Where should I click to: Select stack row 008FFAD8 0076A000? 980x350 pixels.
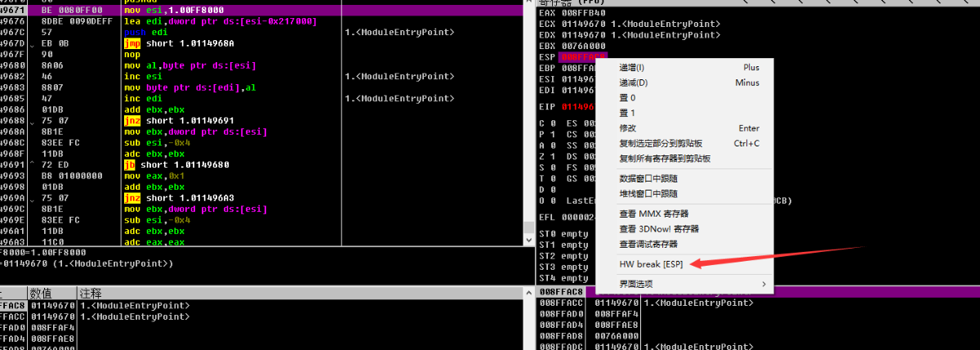click(x=758, y=335)
